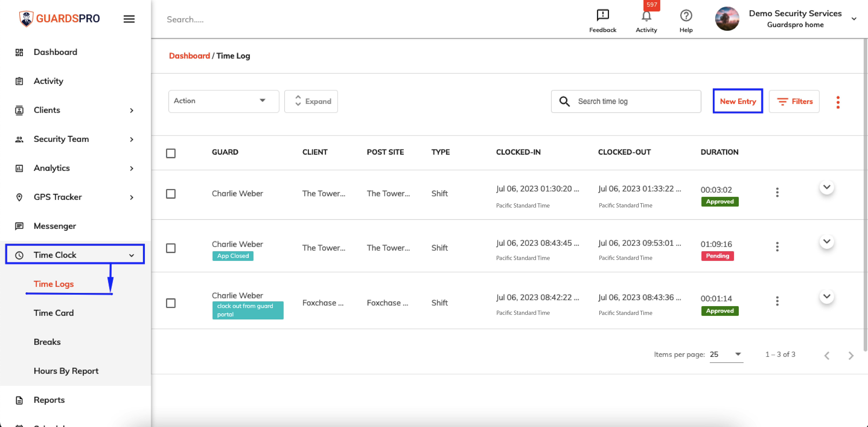Go to previous page arrow
The height and width of the screenshot is (427, 868).
(x=827, y=355)
